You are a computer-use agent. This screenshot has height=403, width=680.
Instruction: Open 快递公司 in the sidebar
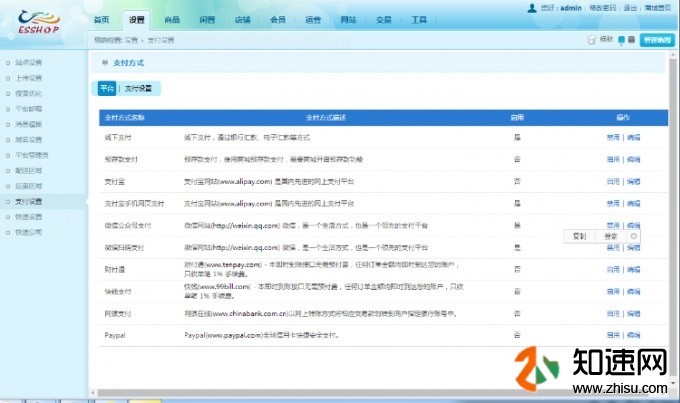point(29,232)
